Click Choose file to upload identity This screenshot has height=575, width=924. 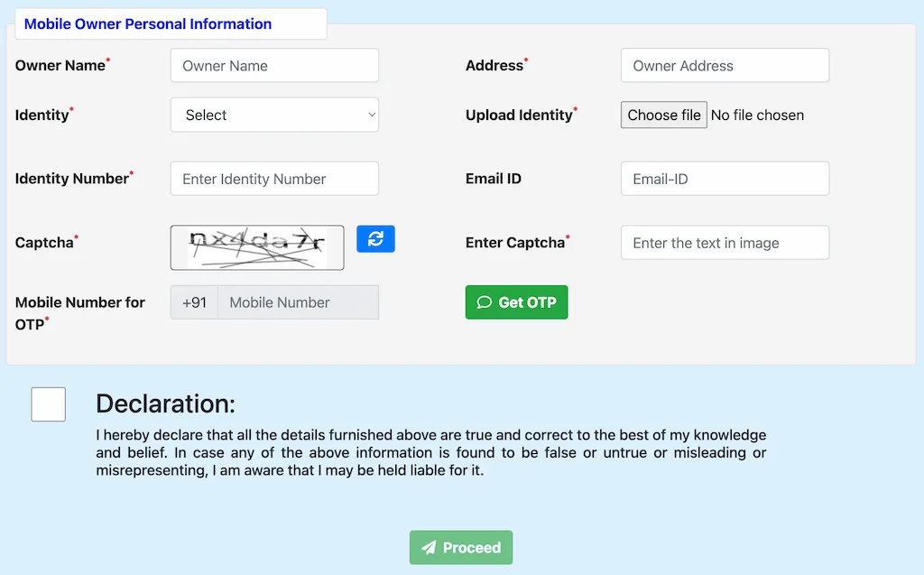click(663, 115)
